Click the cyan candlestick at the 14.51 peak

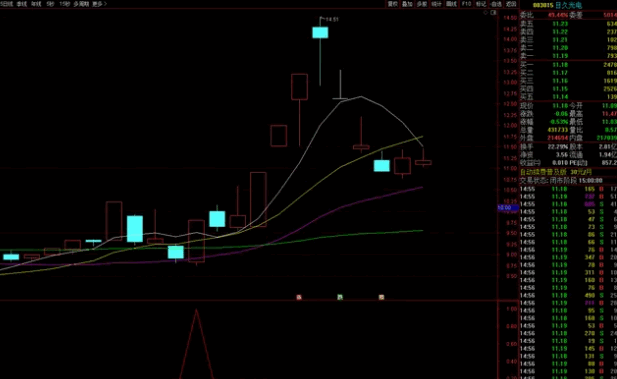coord(320,32)
